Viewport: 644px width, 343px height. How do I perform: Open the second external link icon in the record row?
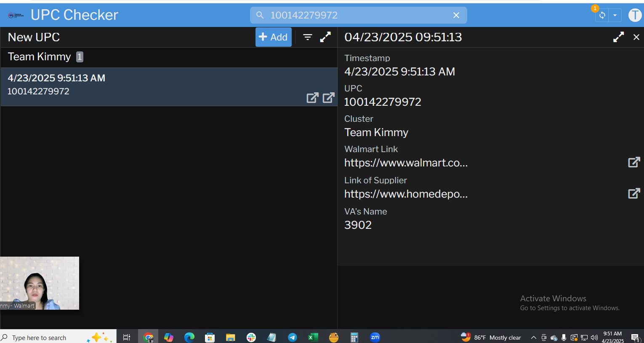tap(329, 98)
